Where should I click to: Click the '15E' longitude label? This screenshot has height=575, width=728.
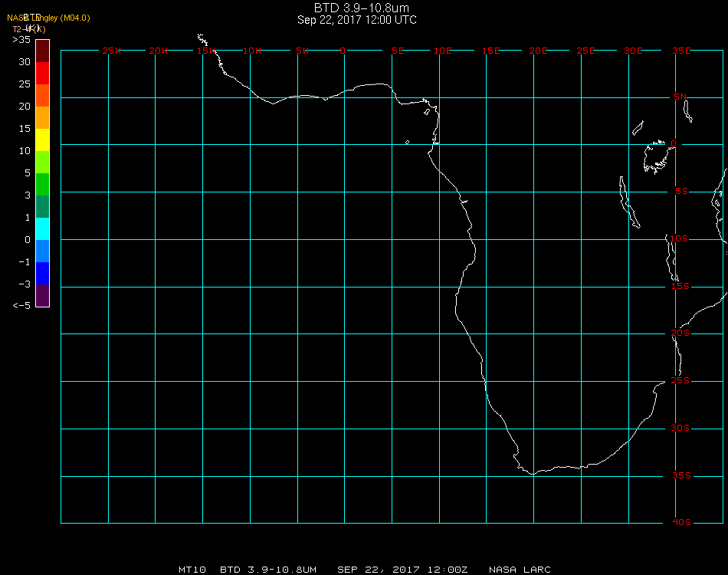point(490,51)
